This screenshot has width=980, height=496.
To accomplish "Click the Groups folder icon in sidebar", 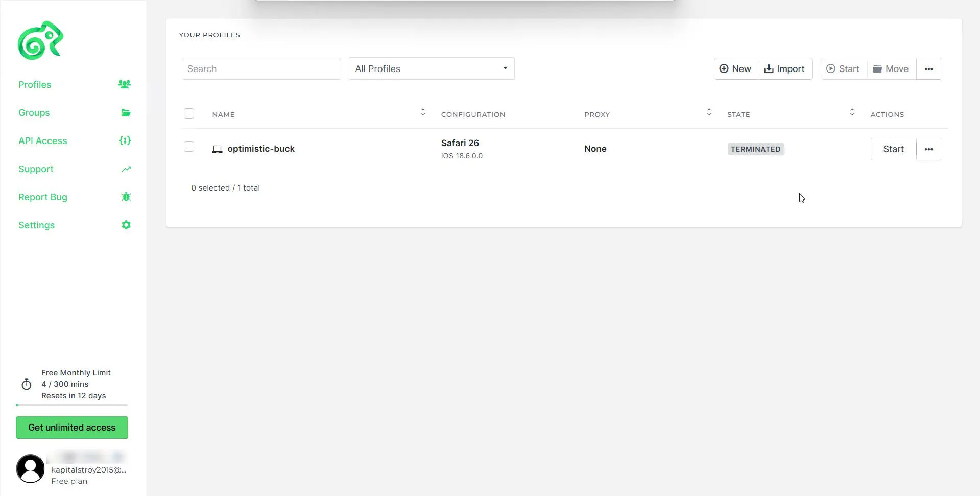I will pyautogui.click(x=126, y=112).
